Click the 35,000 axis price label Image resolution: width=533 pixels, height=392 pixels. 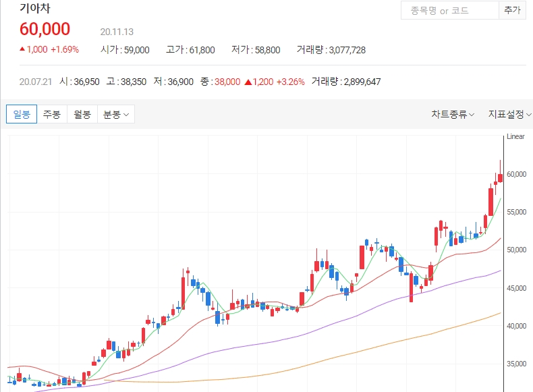516,364
